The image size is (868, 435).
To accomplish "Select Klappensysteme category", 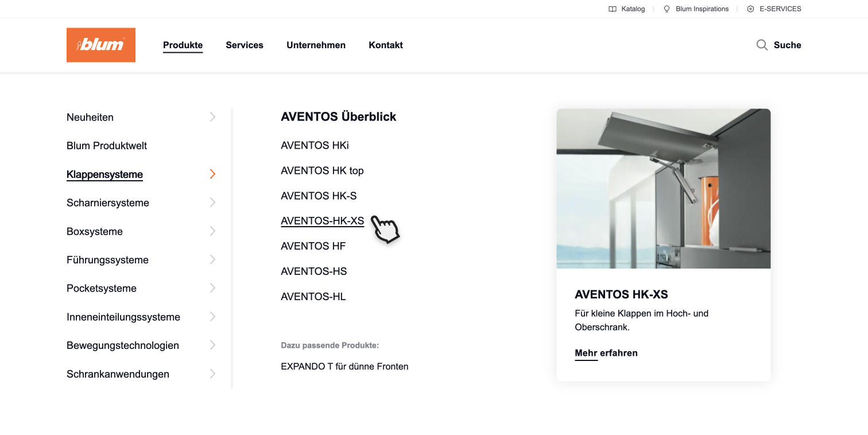I will click(104, 174).
